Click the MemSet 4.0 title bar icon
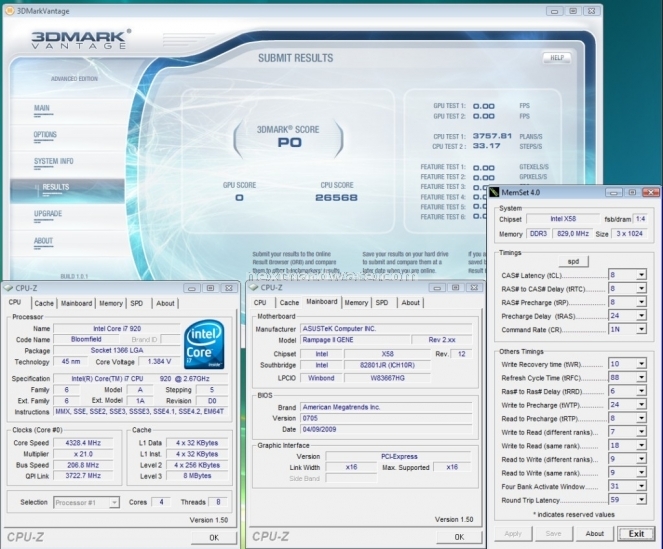 [494, 192]
